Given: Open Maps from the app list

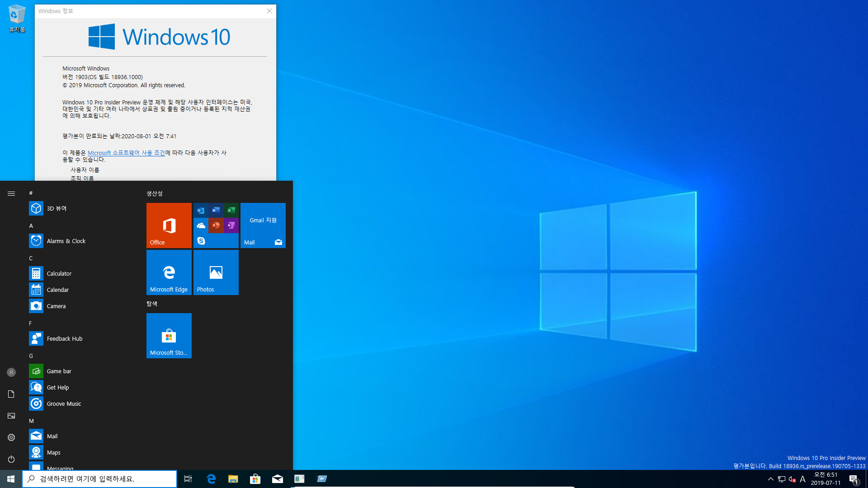Looking at the screenshot, I should pos(81,452).
